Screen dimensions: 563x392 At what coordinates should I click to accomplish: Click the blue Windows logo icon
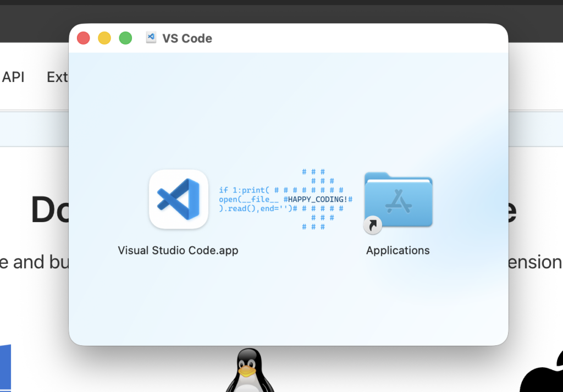[5, 368]
